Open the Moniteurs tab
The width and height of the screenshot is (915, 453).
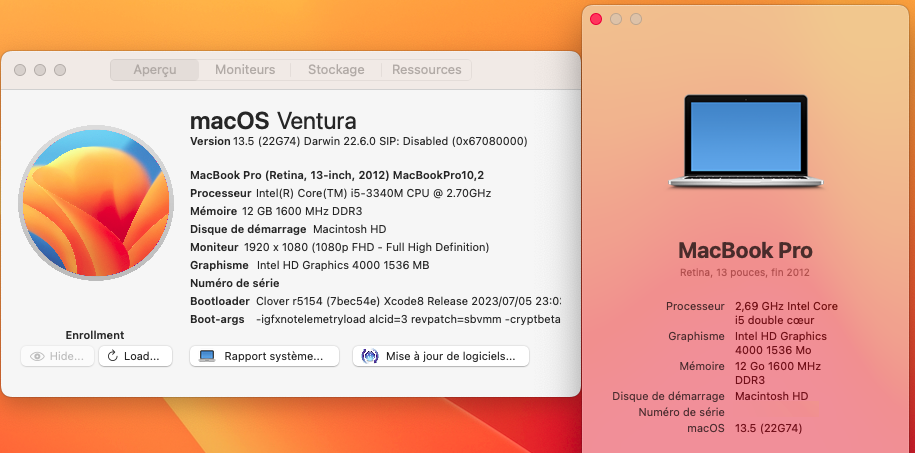(245, 70)
